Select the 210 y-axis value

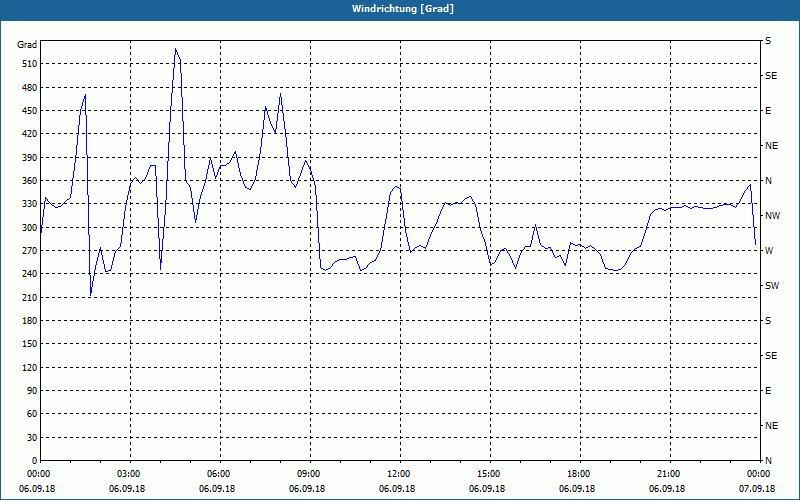[30, 297]
